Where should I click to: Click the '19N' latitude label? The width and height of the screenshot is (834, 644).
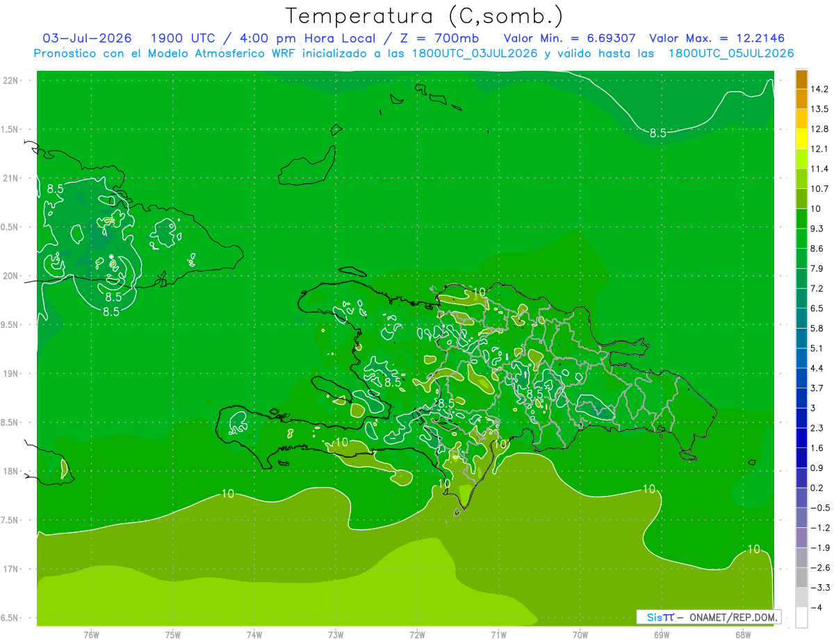tap(11, 374)
